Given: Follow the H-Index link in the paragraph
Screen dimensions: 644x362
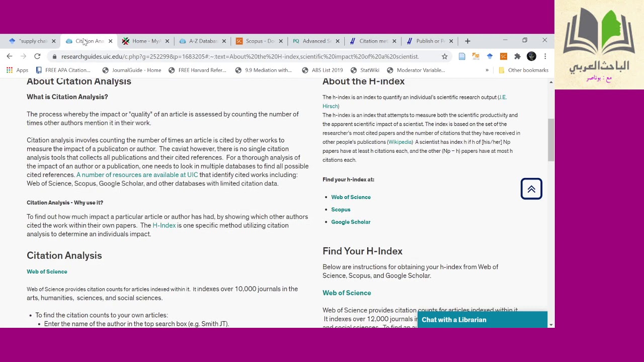Looking at the screenshot, I should [x=164, y=225].
